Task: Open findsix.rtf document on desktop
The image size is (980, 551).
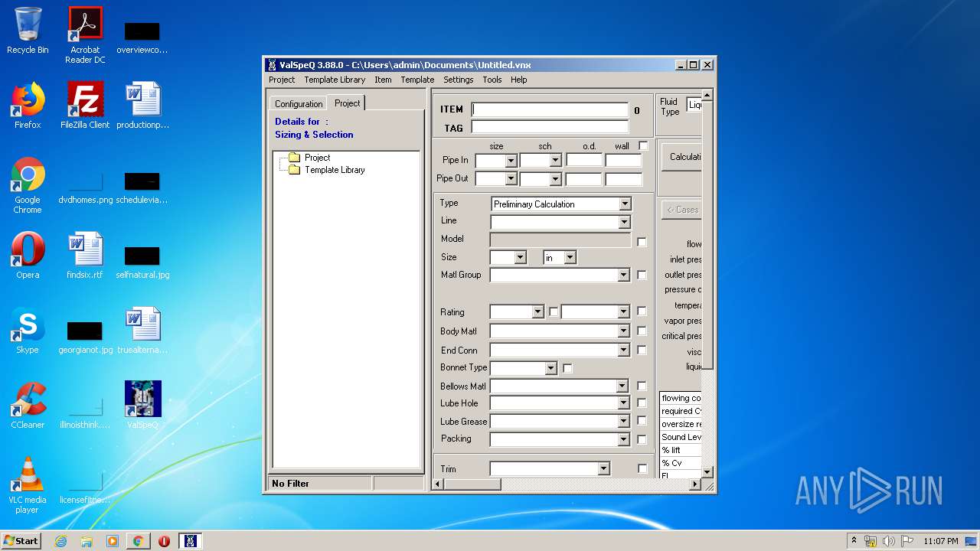Action: coord(85,256)
